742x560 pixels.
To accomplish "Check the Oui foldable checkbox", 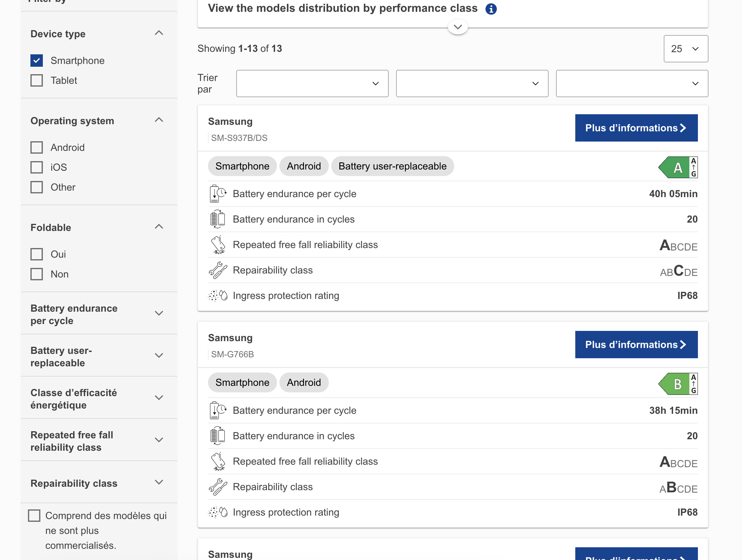I will pos(37,254).
